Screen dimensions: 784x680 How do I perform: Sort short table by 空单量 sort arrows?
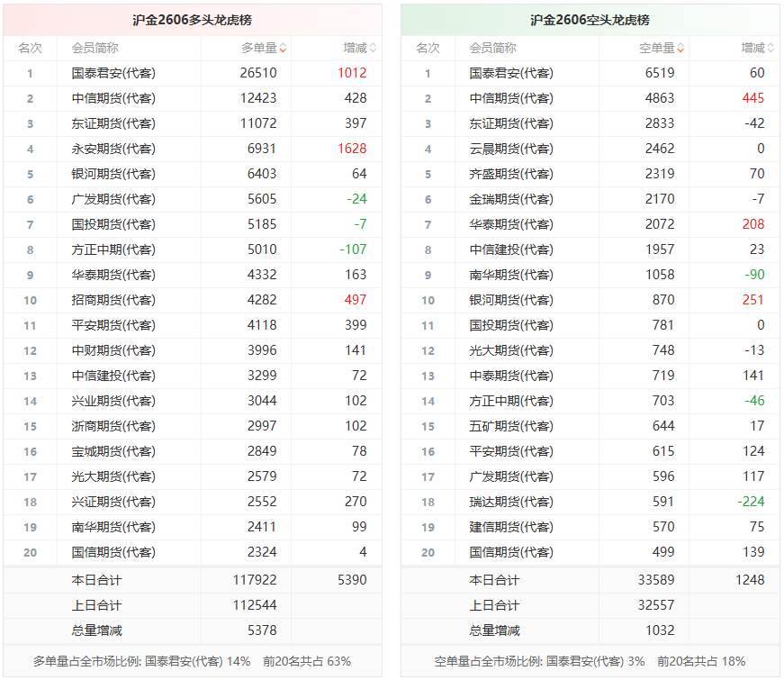point(680,49)
